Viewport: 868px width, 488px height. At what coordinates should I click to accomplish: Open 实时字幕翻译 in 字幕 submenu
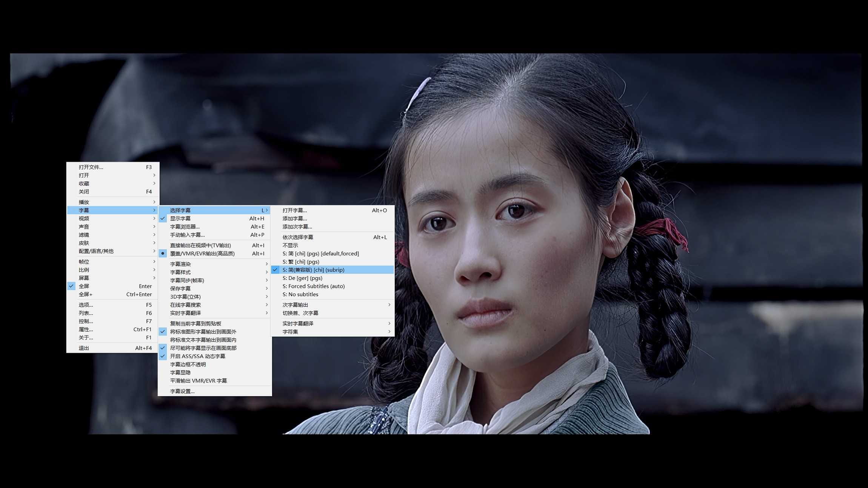coord(214,313)
